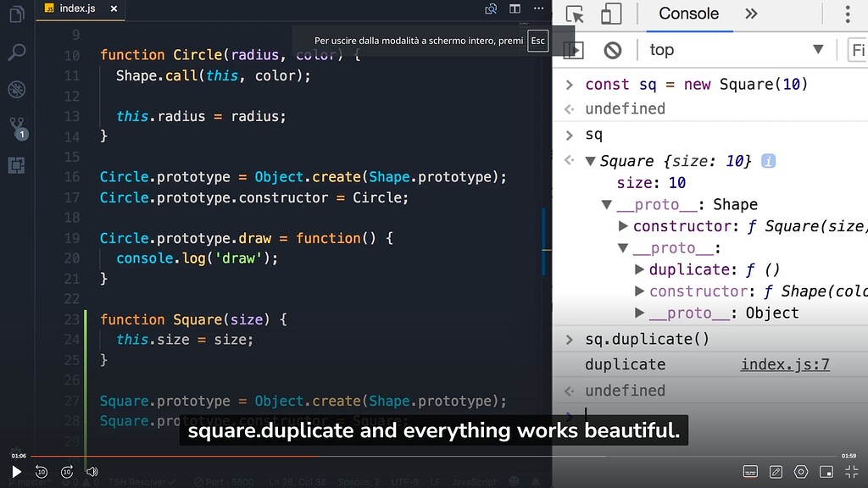Expand the duplicate function node

(640, 269)
